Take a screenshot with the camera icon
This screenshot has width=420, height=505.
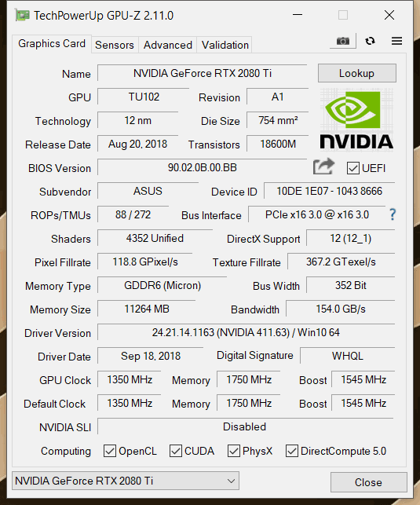coord(343,41)
